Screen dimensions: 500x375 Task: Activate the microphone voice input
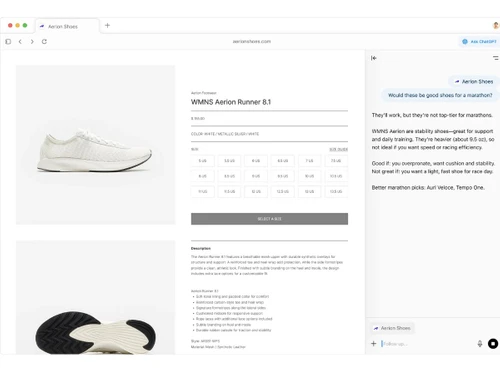(480, 344)
